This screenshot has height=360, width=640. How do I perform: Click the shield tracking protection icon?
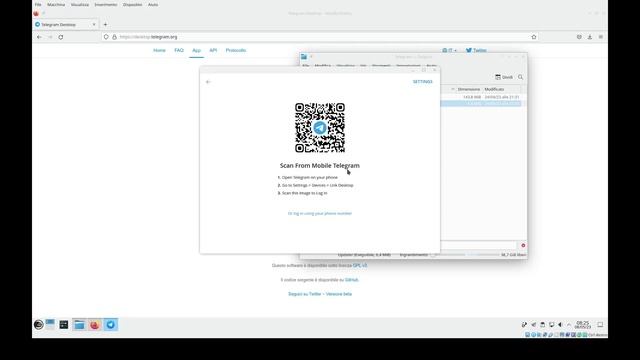106,37
